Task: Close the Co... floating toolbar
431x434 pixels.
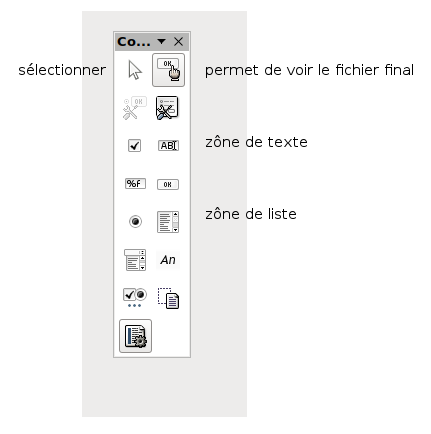Action: pyautogui.click(x=178, y=42)
